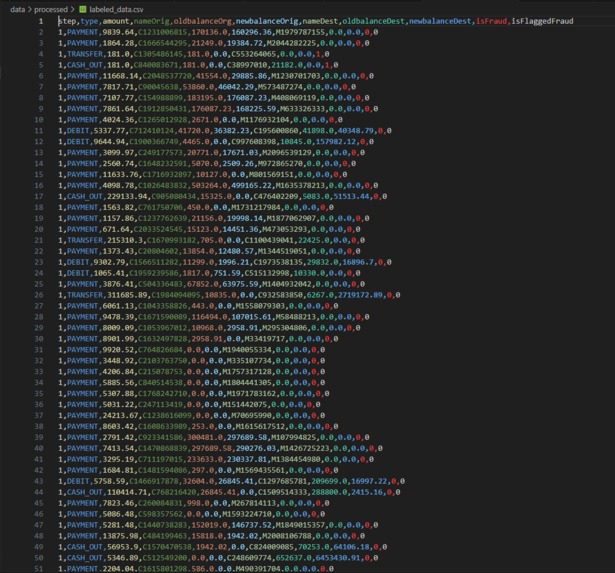Screen dimensions: 615x573
Task: Click line number 26 in the gutter
Action: click(x=39, y=295)
